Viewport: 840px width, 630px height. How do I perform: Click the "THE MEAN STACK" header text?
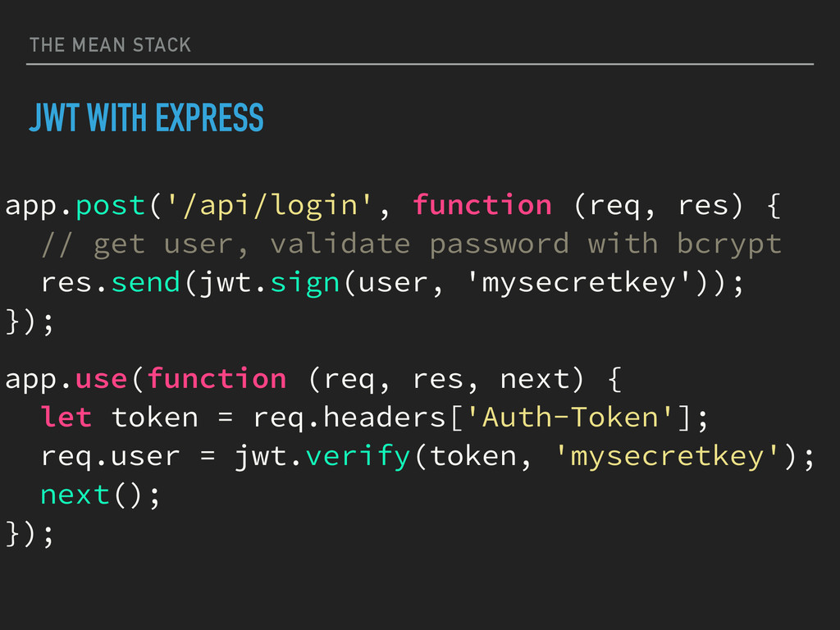tap(110, 45)
